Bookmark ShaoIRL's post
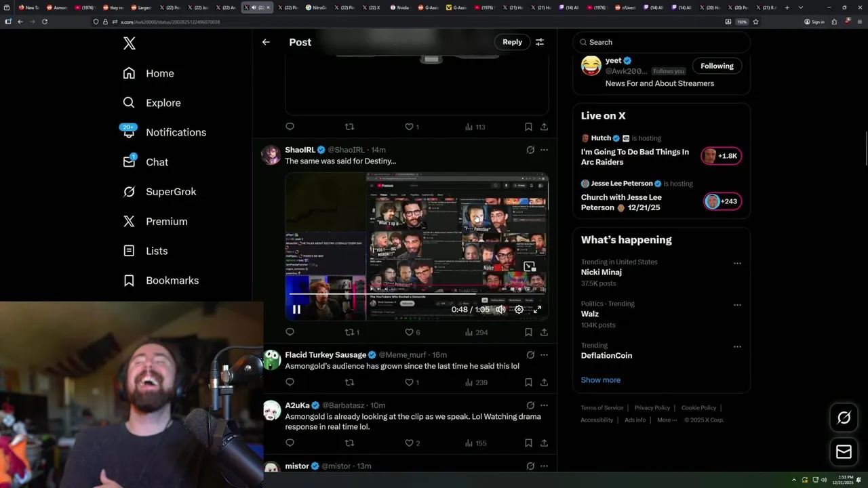The width and height of the screenshot is (868, 488). [528, 332]
